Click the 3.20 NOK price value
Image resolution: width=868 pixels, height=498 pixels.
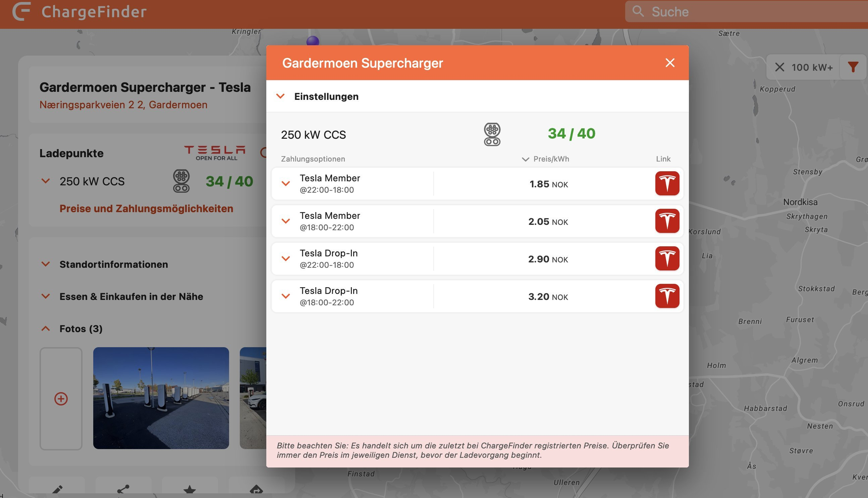click(548, 297)
